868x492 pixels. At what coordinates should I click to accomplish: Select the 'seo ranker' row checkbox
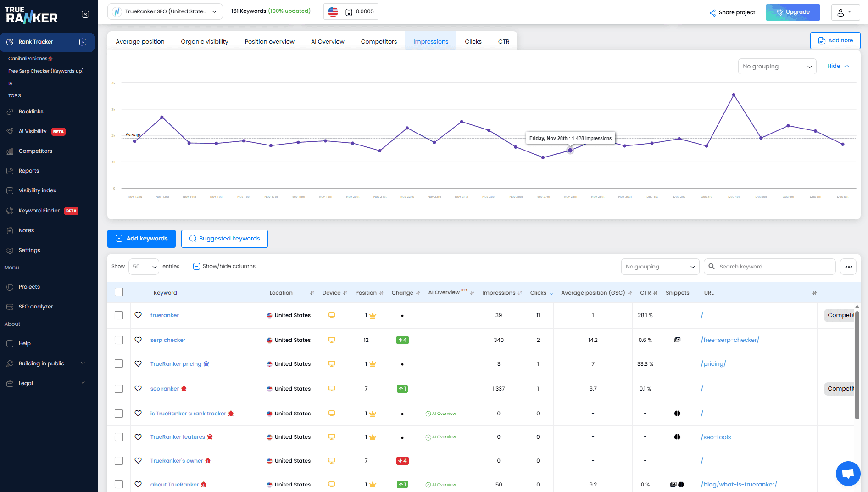click(x=119, y=389)
